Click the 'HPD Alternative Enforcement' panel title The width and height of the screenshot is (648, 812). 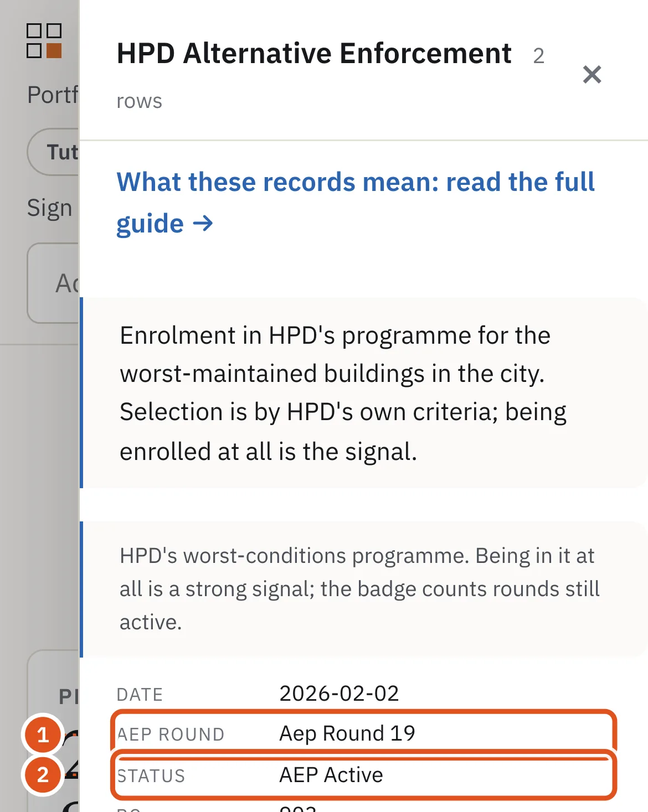314,54
